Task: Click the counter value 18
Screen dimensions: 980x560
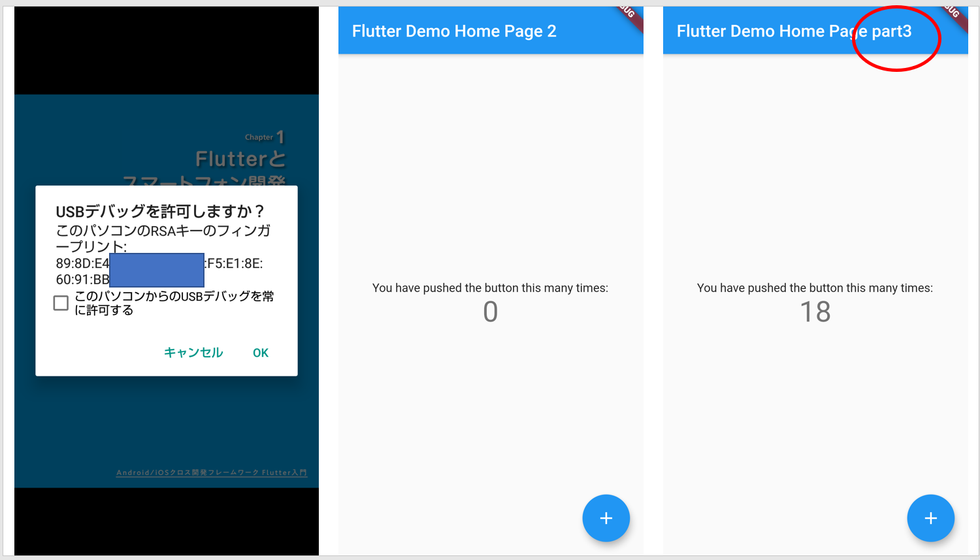Action: coord(815,312)
